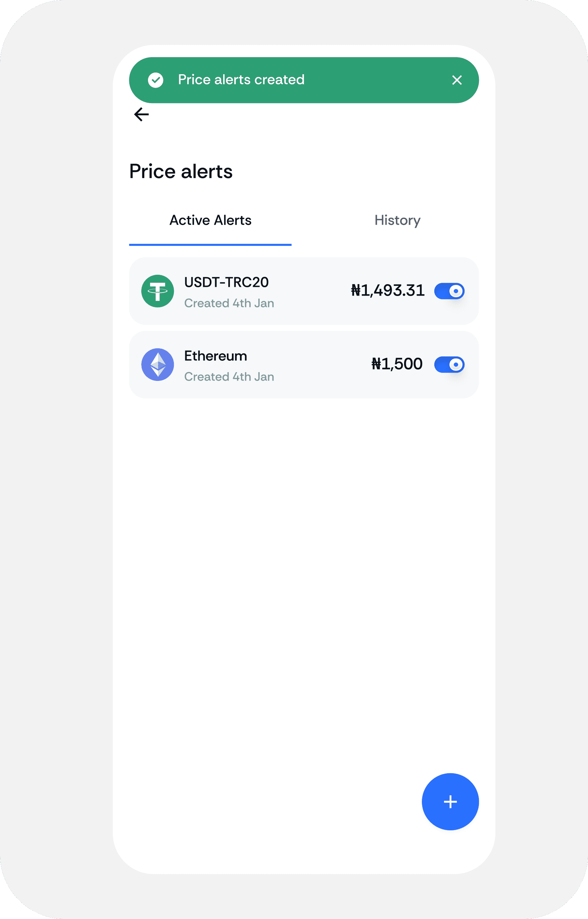Open the USDT-TRC20 alert name
This screenshot has height=919, width=588.
click(x=227, y=282)
